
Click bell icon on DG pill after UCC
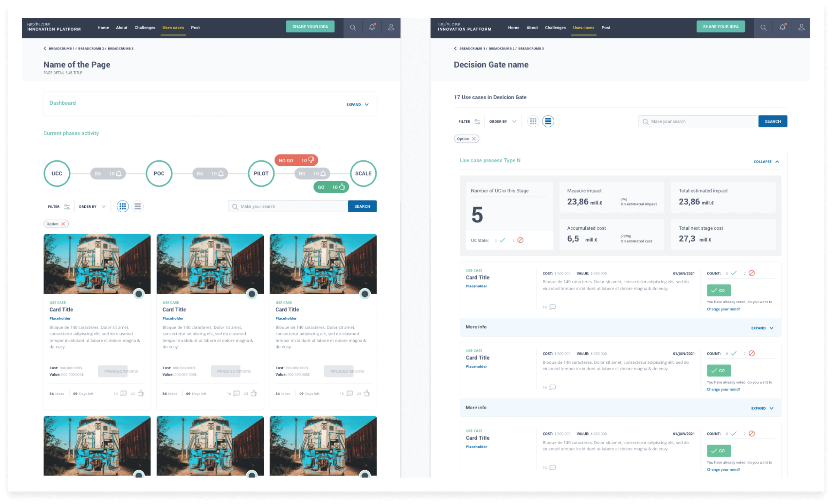coord(119,173)
